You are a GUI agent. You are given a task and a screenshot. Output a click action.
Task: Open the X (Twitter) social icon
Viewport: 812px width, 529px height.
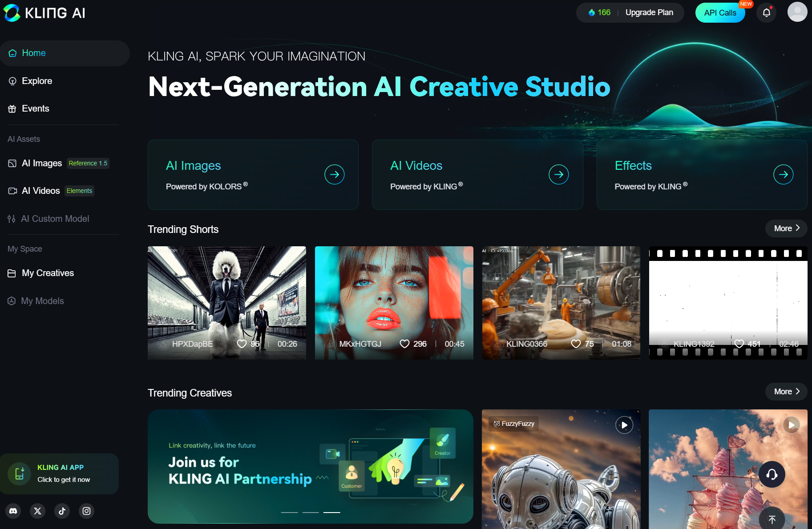tap(38, 511)
